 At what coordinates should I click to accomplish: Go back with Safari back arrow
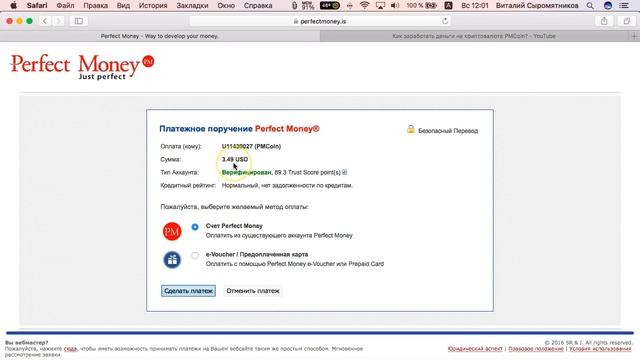pos(45,21)
